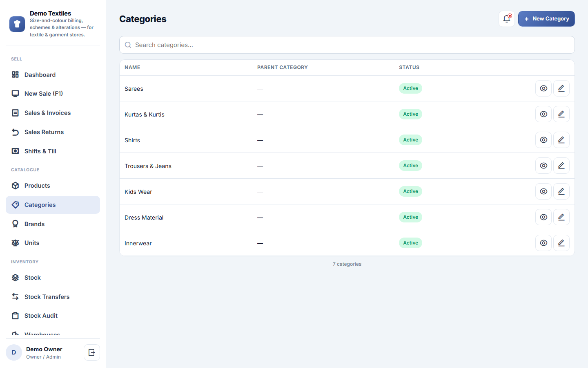Click the Demo Textiles shirt logo
This screenshot has height=368, width=588.
click(17, 24)
